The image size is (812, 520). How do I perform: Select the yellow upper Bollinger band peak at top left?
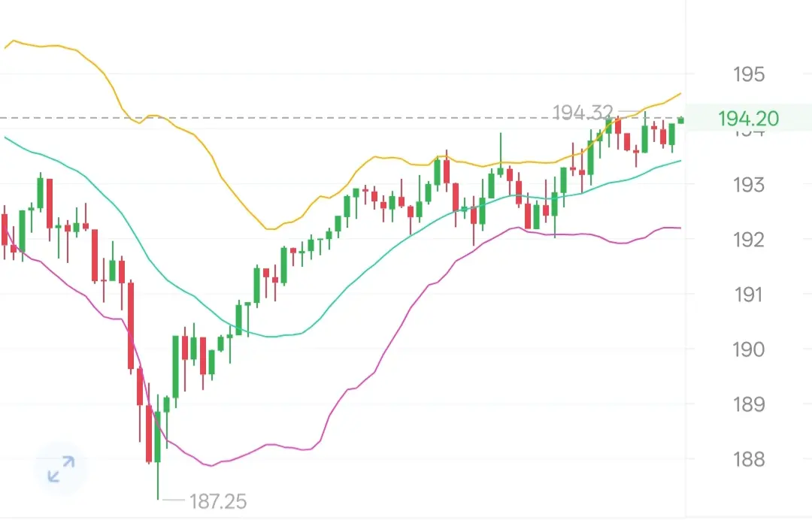pyautogui.click(x=13, y=41)
